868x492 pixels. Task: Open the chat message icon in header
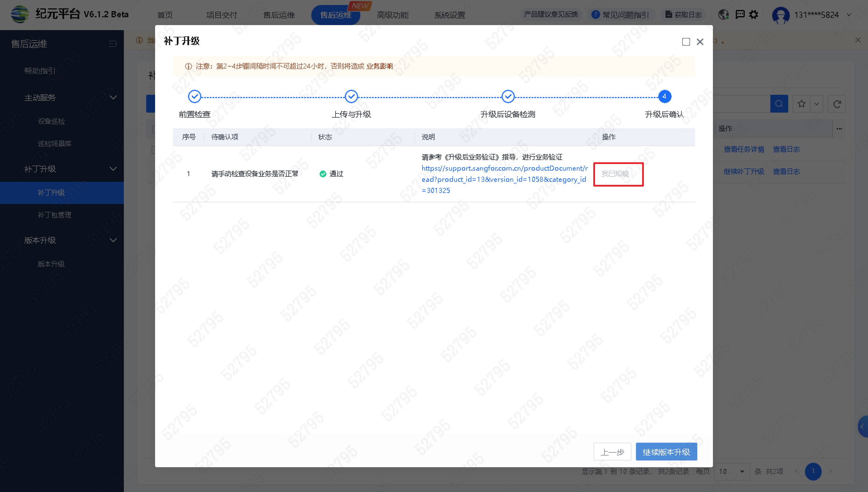point(740,14)
